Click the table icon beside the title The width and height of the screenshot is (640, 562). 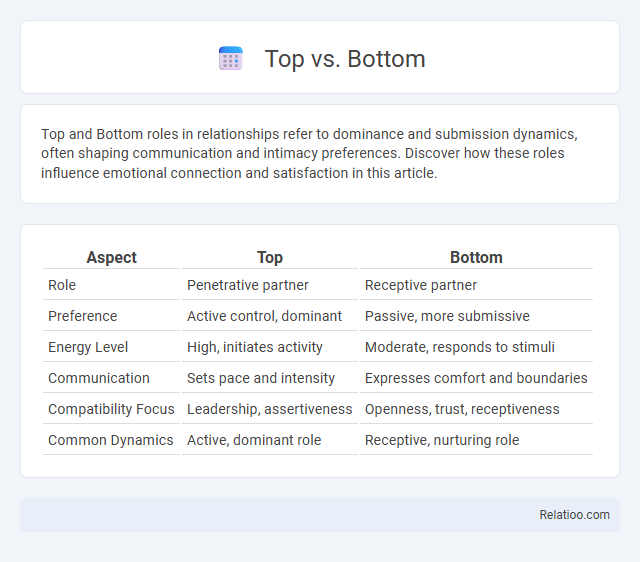[x=231, y=58]
